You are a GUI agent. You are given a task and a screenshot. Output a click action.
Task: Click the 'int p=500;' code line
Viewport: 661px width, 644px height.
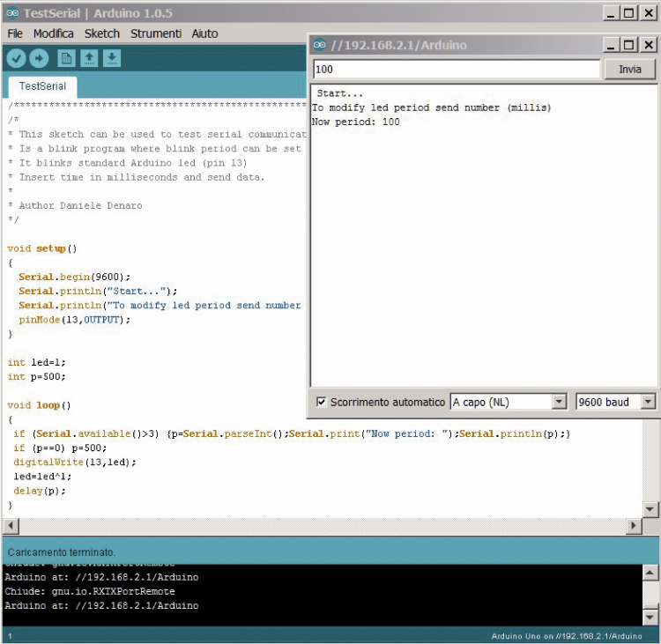tap(37, 377)
